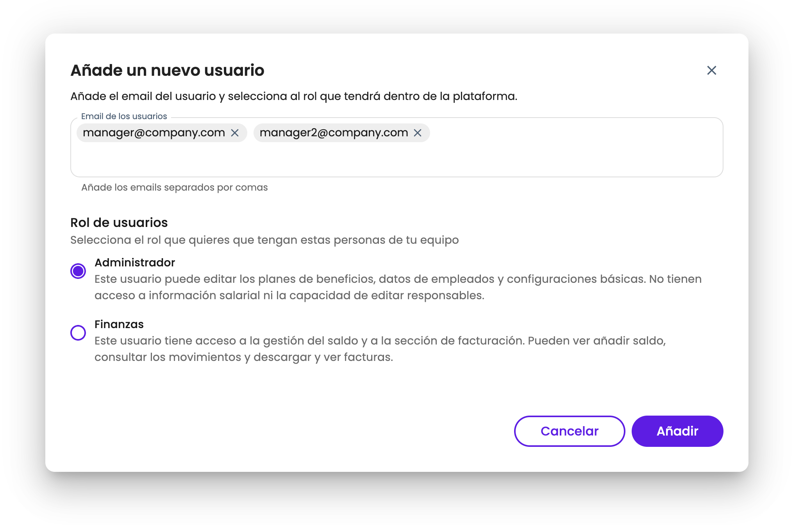This screenshot has width=793, height=532.
Task: Remove the manager@company.com email chip
Action: [235, 133]
